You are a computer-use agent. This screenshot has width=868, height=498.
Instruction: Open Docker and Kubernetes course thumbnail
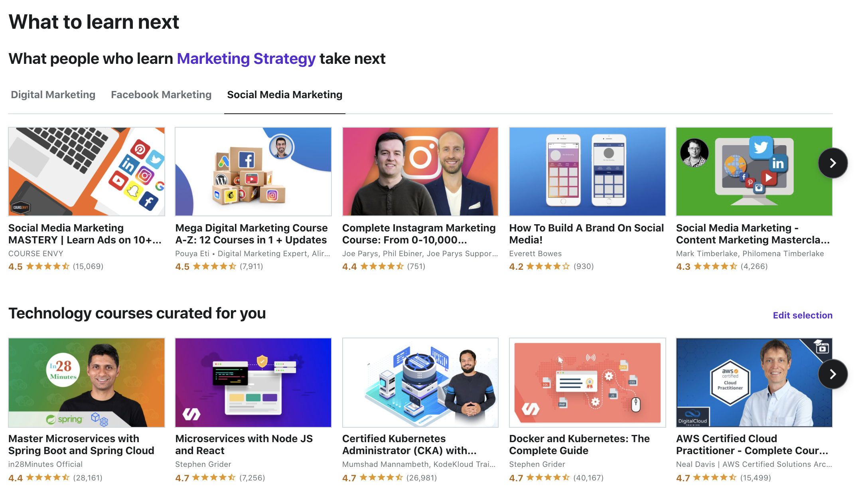click(587, 382)
